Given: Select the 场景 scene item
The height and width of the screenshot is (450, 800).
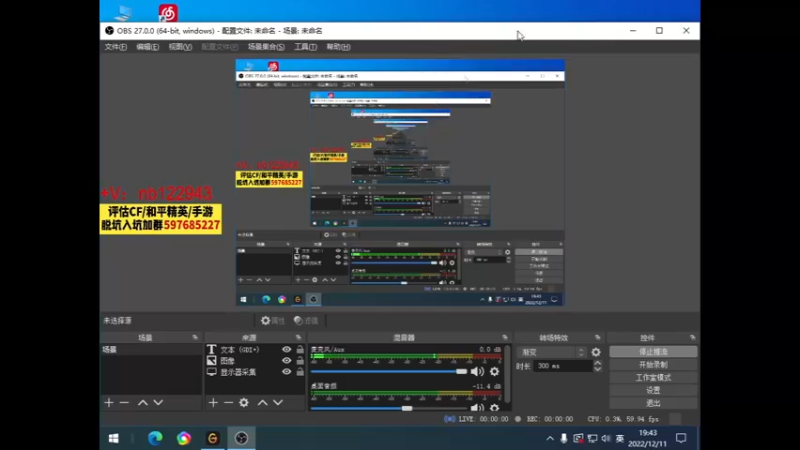Looking at the screenshot, I should click(151, 349).
